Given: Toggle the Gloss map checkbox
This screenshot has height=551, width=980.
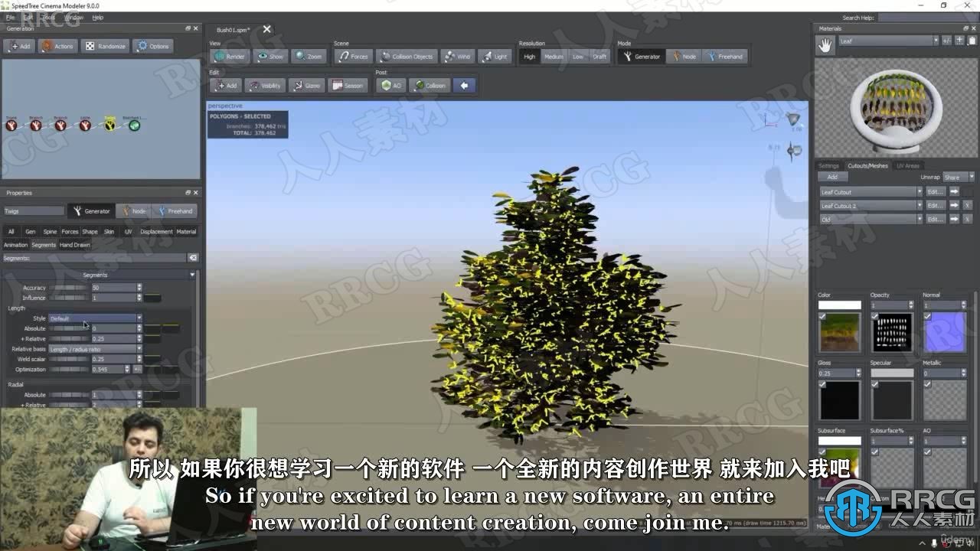Looking at the screenshot, I should [822, 384].
